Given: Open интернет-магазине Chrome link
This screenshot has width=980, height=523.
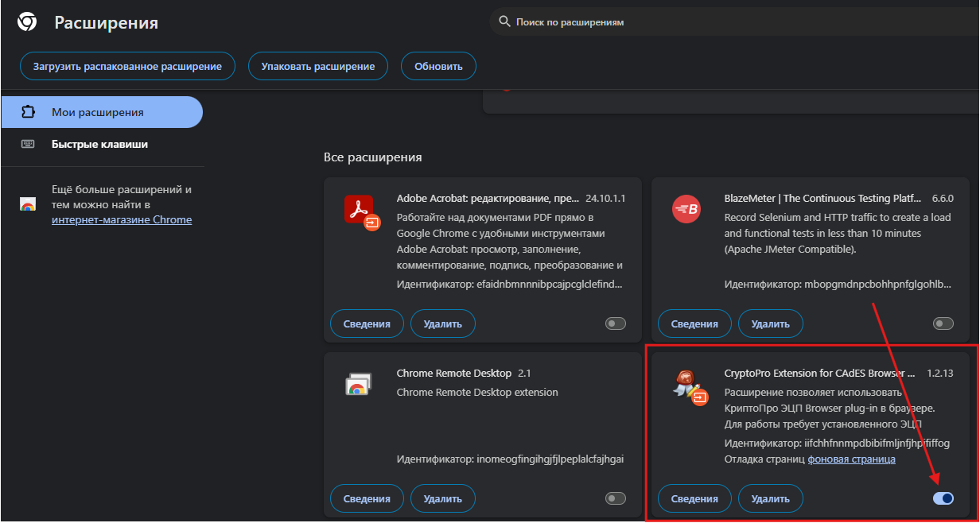Looking at the screenshot, I should (x=122, y=219).
